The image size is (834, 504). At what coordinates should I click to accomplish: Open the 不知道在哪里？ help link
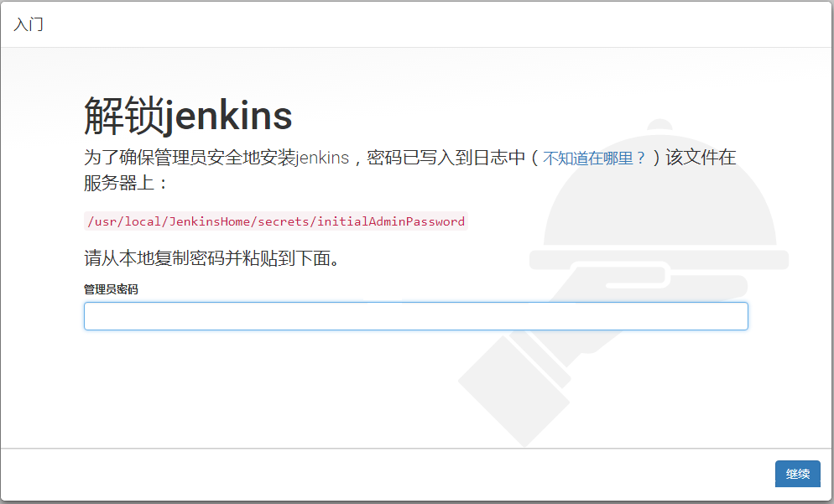click(x=594, y=158)
